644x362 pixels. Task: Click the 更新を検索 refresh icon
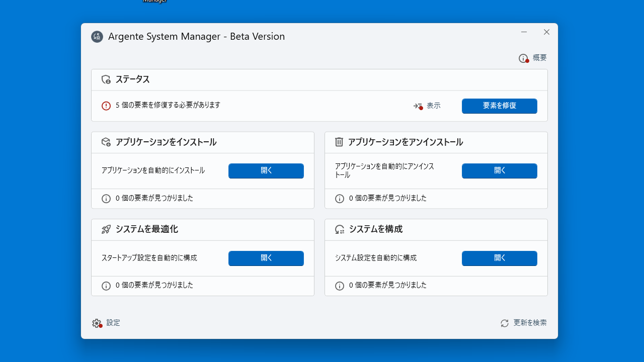504,323
